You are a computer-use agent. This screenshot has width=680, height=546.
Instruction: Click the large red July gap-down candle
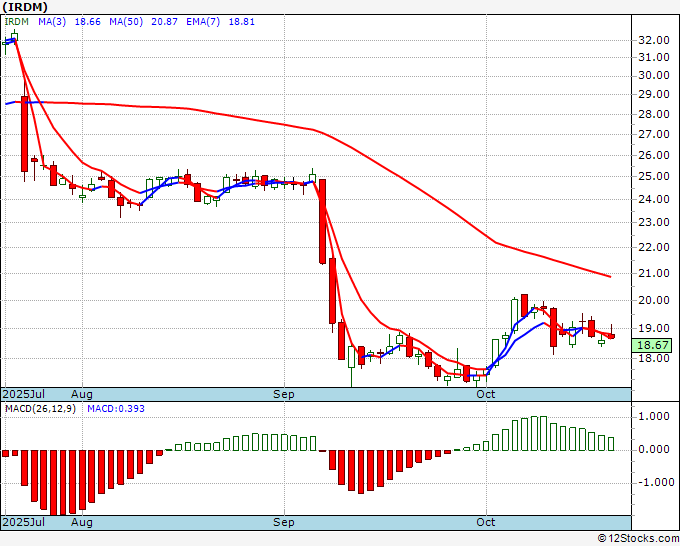click(x=25, y=134)
